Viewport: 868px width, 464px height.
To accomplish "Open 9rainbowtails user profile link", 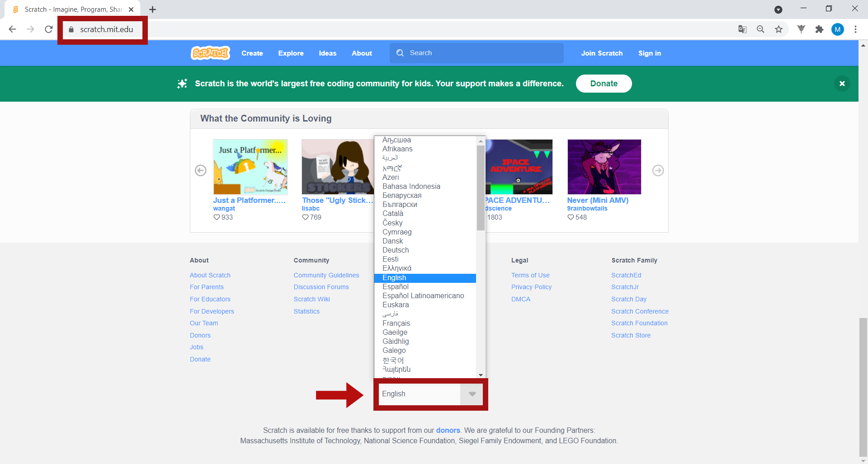I will point(587,208).
